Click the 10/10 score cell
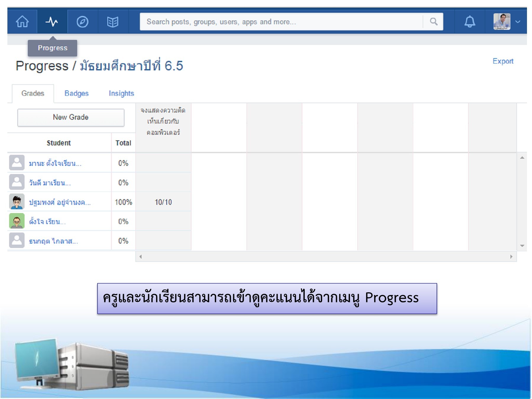This screenshot has width=532, height=399. pos(163,202)
